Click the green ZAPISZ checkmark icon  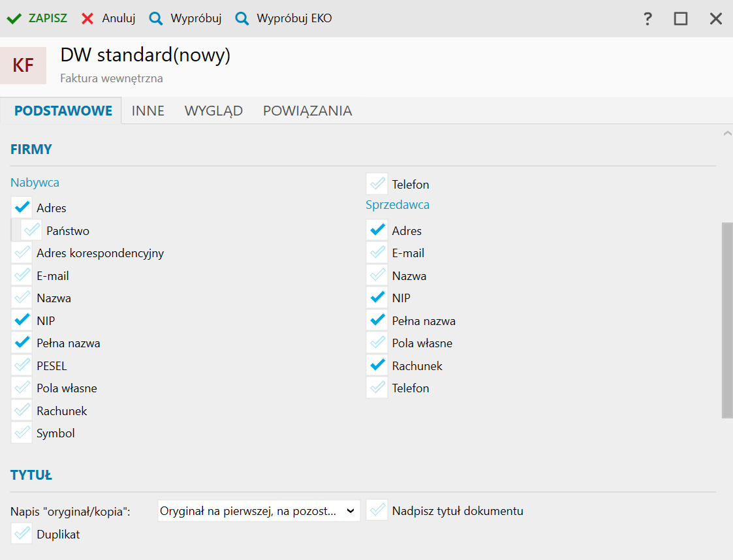[14, 19]
